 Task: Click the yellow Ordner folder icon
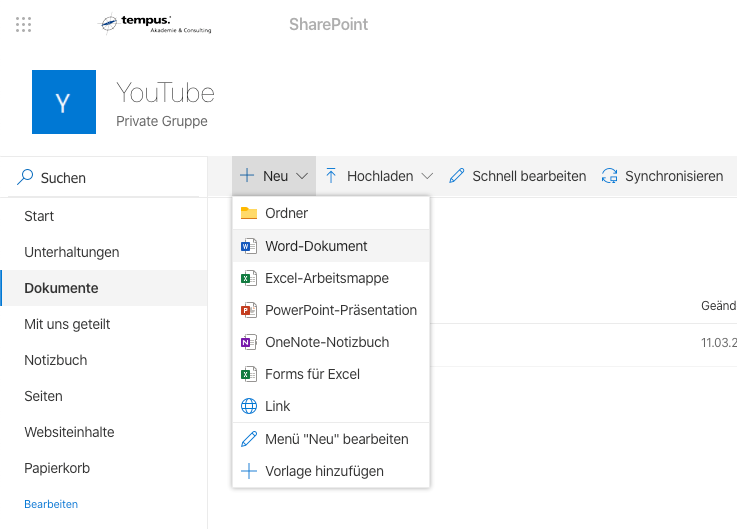click(249, 213)
